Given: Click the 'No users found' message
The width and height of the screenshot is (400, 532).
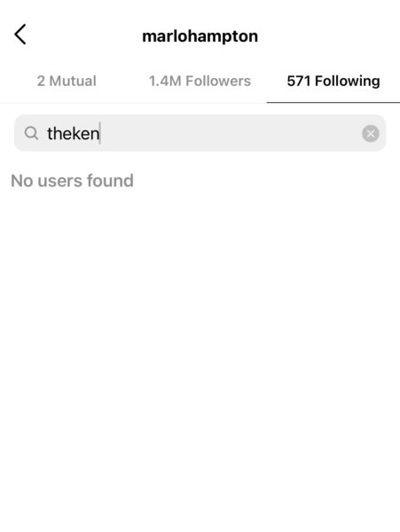Looking at the screenshot, I should pyautogui.click(x=72, y=181).
